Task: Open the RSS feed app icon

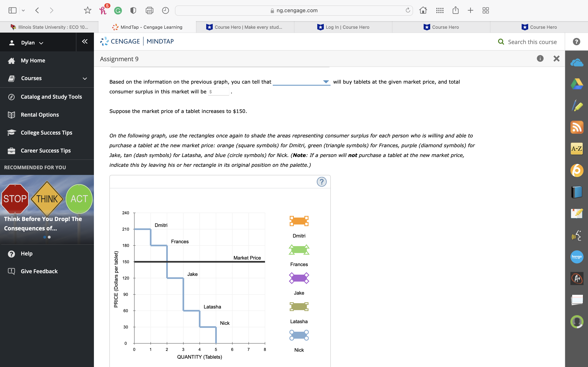Action: [x=577, y=127]
